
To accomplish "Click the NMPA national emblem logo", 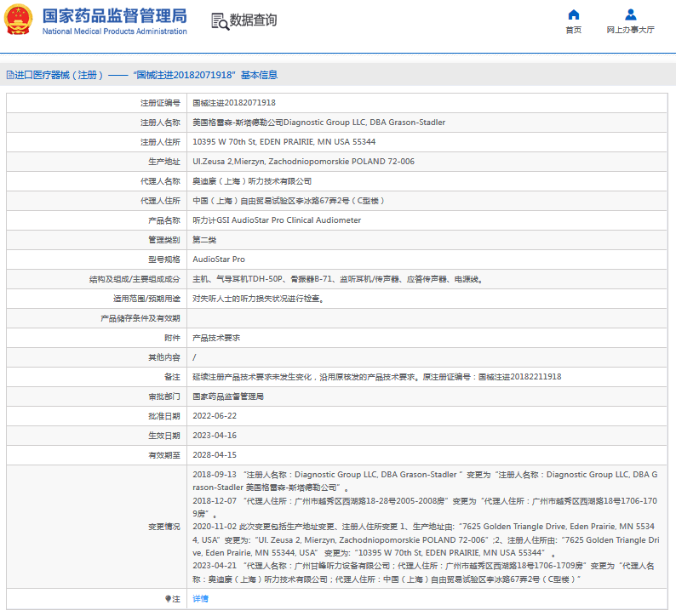I will click(x=18, y=20).
